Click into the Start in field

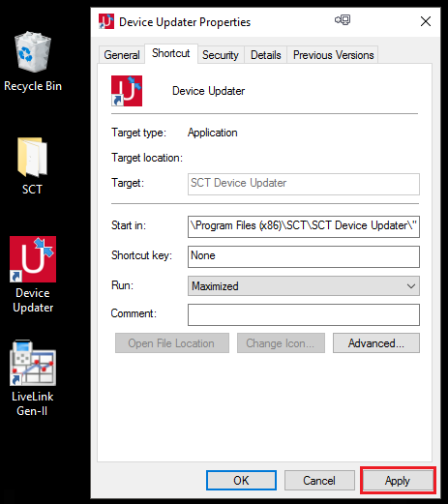tap(304, 226)
